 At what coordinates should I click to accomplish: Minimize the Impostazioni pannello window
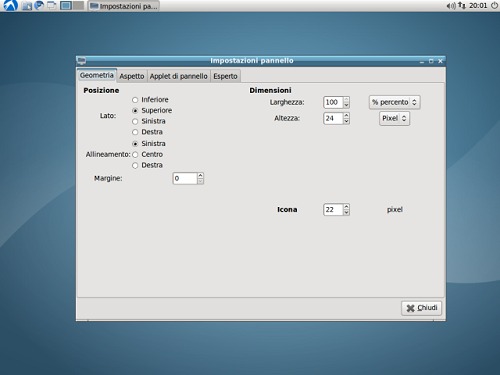[422, 61]
